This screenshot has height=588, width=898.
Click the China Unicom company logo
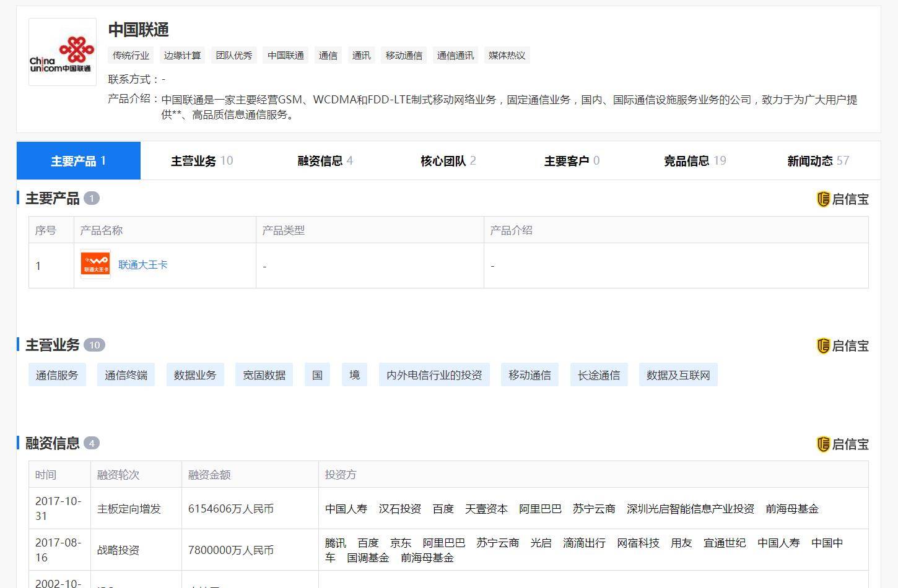(63, 52)
